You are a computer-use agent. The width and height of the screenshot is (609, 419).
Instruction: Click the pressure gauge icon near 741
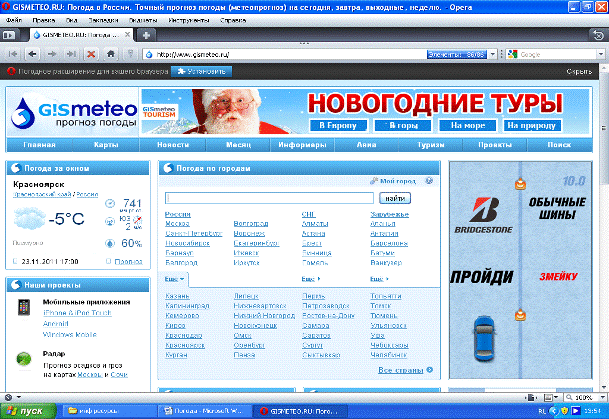tap(110, 203)
